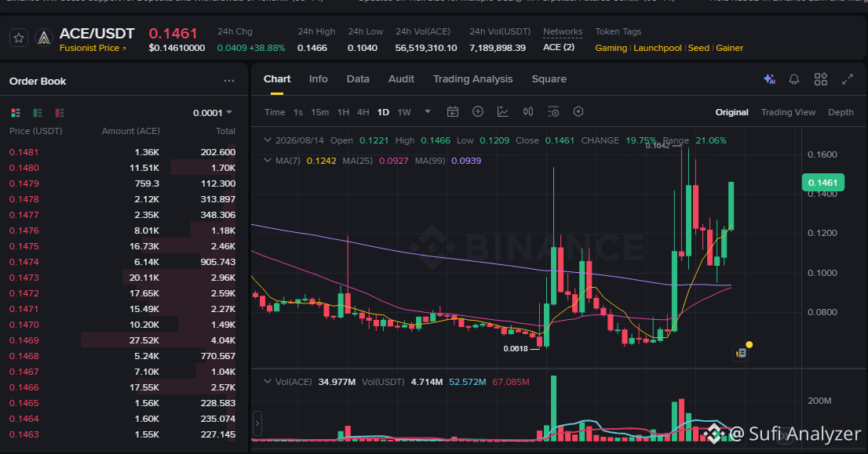The height and width of the screenshot is (454, 868).
Task: Open the Order Book three-dot options menu
Action: (x=229, y=81)
